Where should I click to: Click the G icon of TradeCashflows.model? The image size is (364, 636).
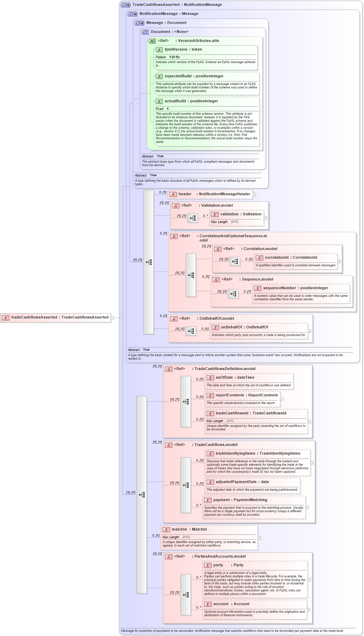point(169,445)
